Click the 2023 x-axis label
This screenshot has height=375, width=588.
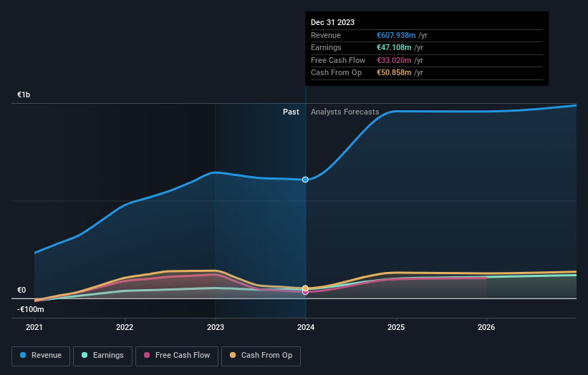(x=216, y=327)
